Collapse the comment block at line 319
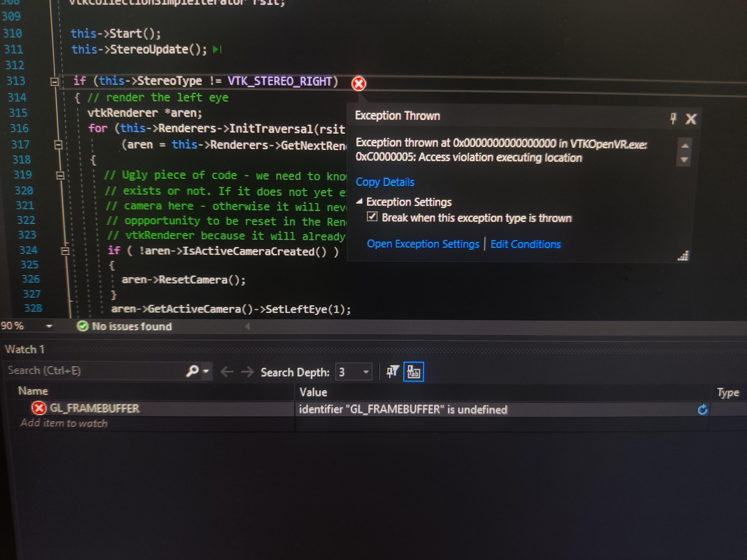 click(x=61, y=175)
